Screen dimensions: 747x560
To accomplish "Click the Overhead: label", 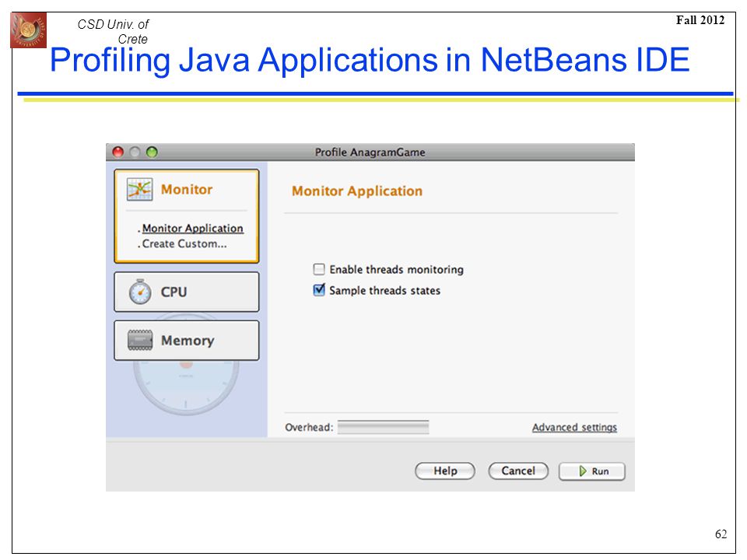I will click(309, 427).
